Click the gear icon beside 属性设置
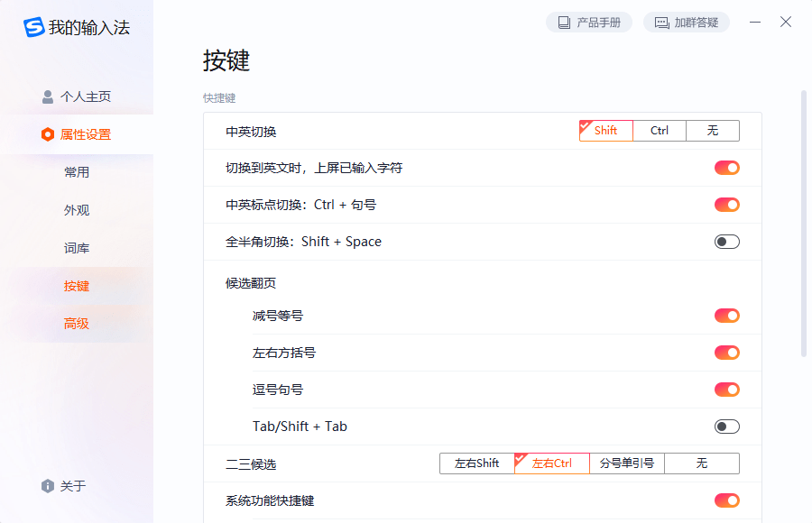 point(47,133)
